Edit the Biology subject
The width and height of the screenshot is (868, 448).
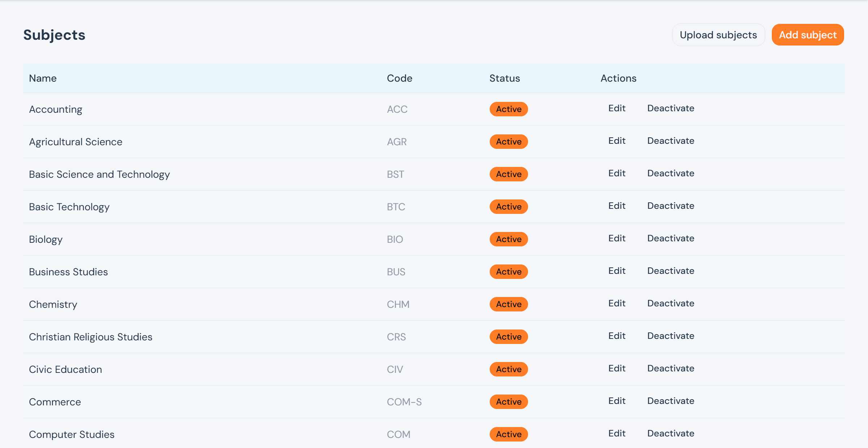(x=617, y=238)
